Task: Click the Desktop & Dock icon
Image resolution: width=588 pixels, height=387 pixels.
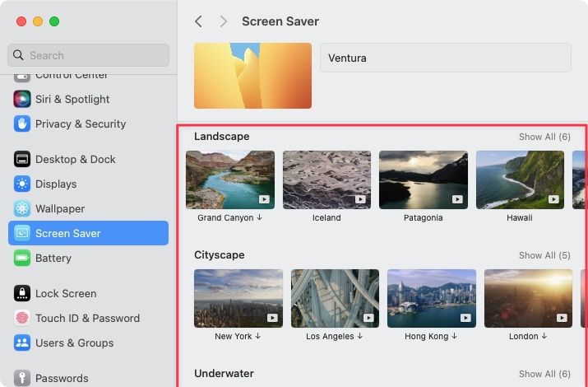Action: (22, 159)
